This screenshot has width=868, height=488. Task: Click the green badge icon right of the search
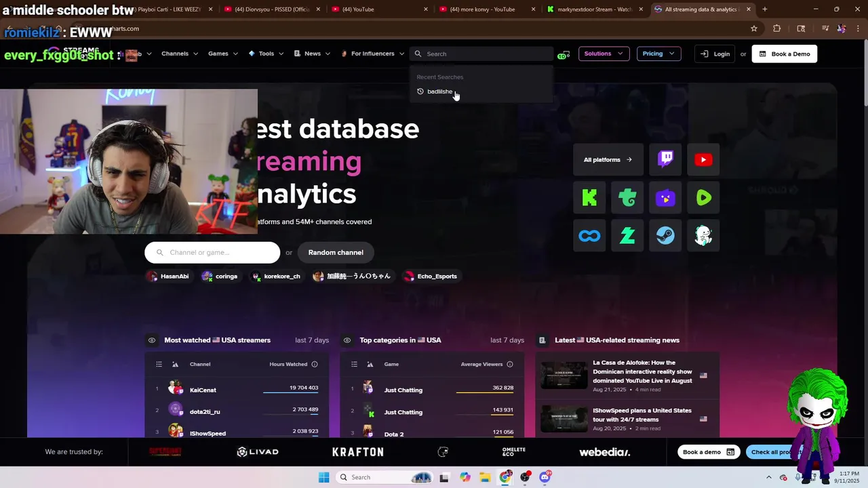[564, 54]
